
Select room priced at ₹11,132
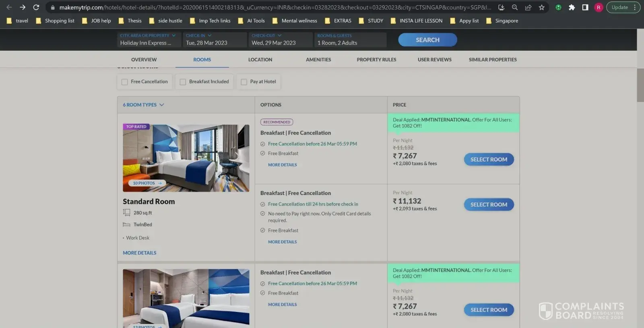tap(489, 205)
